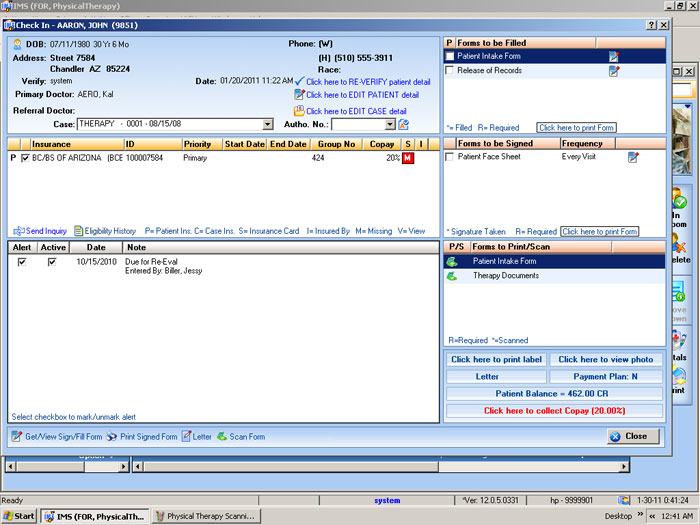Click the Autho. No. input field

(358, 124)
